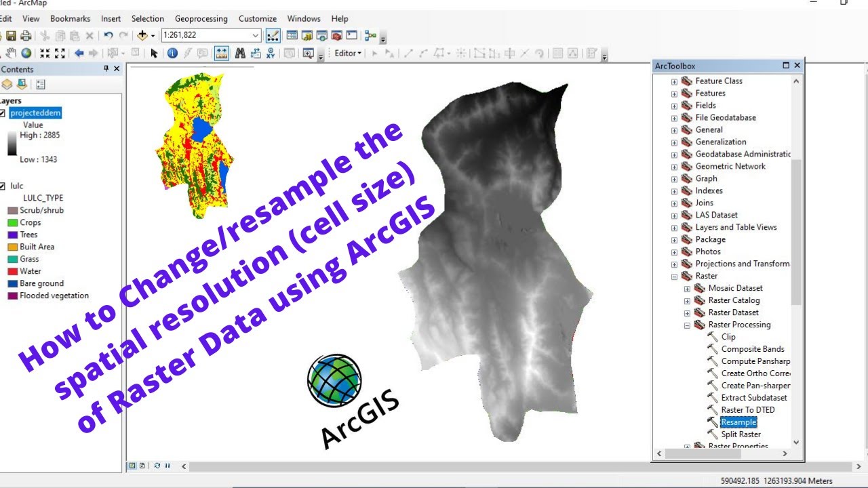The width and height of the screenshot is (868, 488).
Task: Expand the Projections and Transformations toolset
Action: [x=675, y=264]
